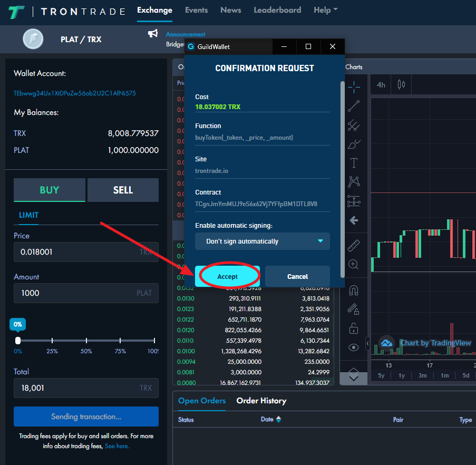476x465 pixels.
Task: Click the Sending transaction button
Action: pyautogui.click(x=86, y=416)
